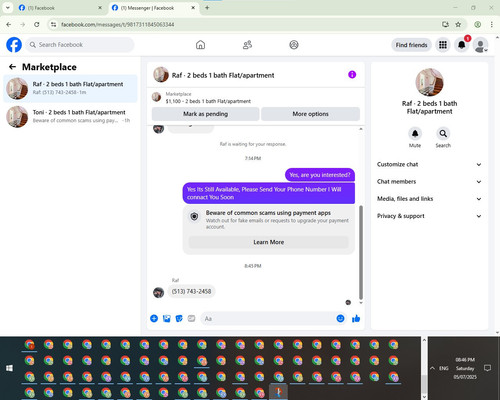This screenshot has height=400, width=500.
Task: Open conversation information purple icon
Action: tap(352, 75)
